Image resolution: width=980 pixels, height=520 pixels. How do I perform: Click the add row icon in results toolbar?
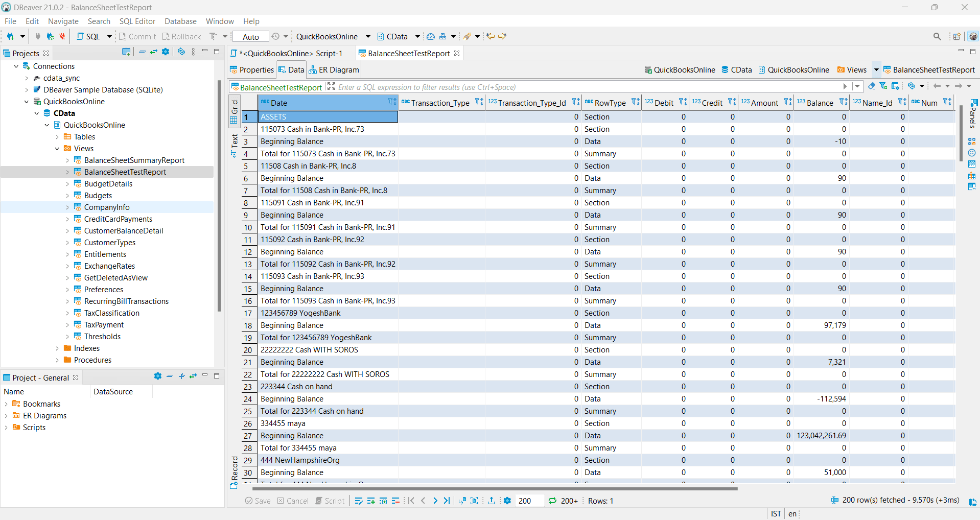click(x=371, y=501)
